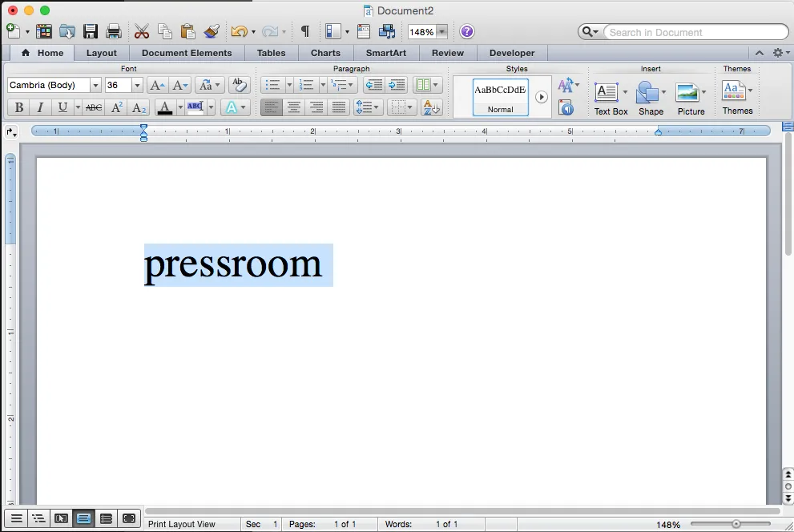This screenshot has height=532, width=794.
Task: Click the Save floppy disk icon
Action: pyautogui.click(x=91, y=32)
